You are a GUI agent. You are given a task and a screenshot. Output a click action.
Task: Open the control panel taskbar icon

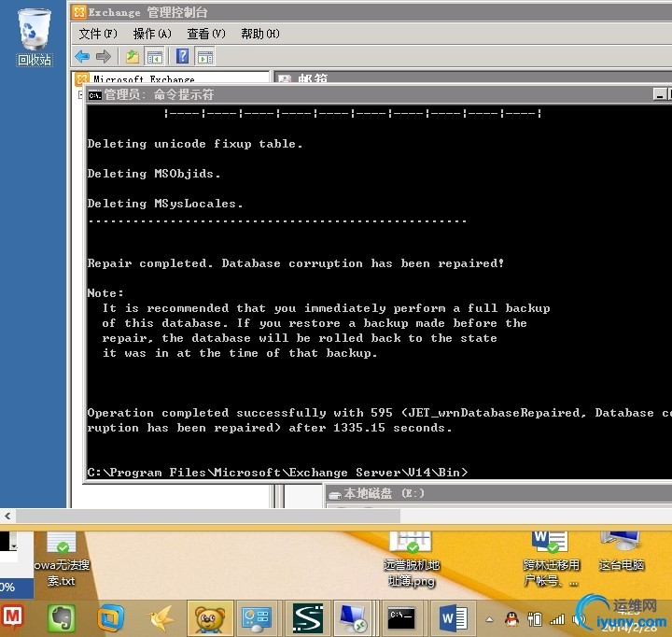click(x=257, y=618)
